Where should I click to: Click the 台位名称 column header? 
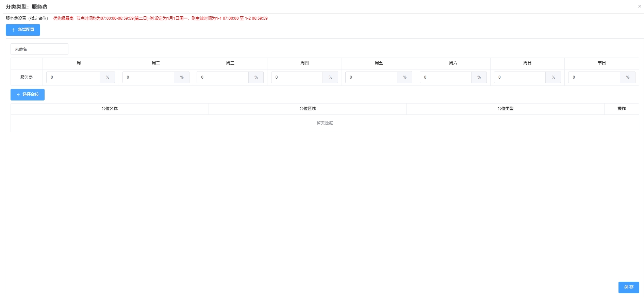110,109
